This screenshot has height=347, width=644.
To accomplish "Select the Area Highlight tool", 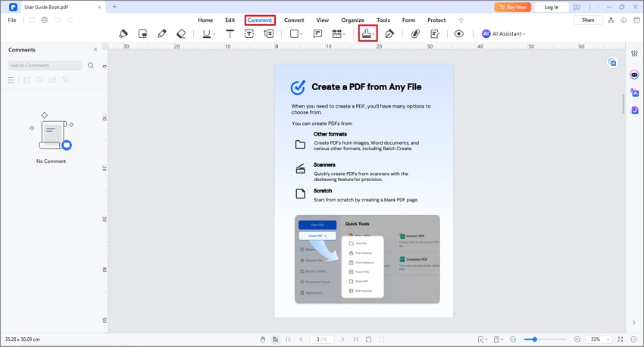I will tap(142, 33).
